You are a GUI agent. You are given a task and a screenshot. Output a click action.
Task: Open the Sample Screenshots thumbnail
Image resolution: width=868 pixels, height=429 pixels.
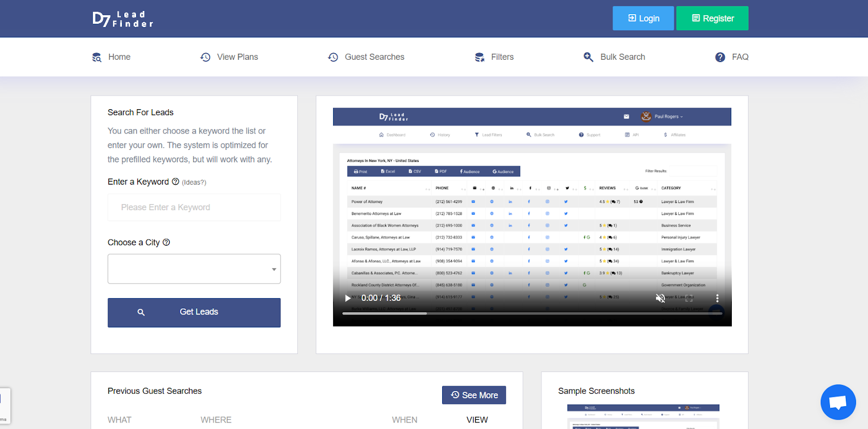click(643, 417)
